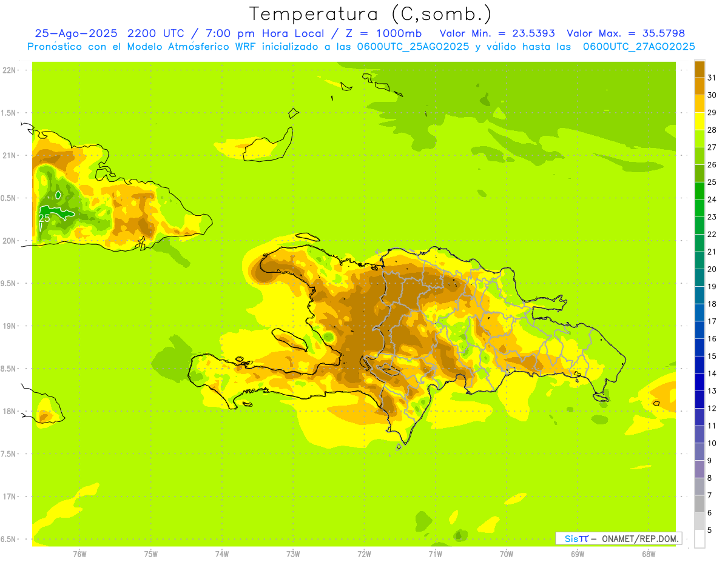Click the '74W' longitude label
The width and height of the screenshot is (728, 562).
(222, 554)
